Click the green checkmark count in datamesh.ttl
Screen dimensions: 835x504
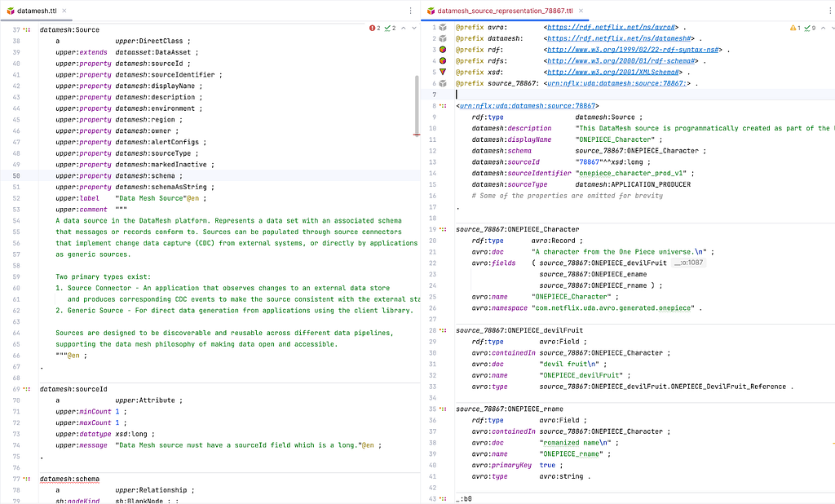tap(391, 29)
